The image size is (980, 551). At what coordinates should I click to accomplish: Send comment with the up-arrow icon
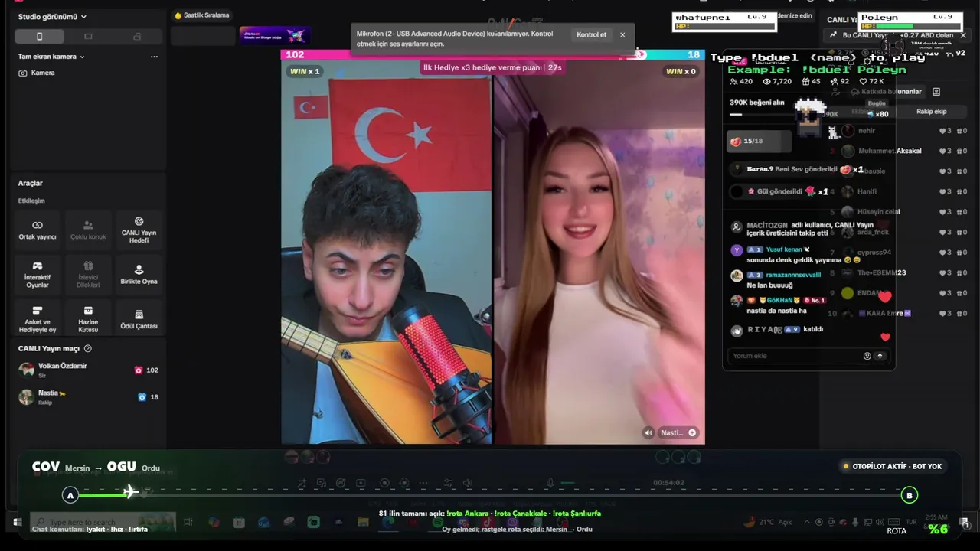880,356
